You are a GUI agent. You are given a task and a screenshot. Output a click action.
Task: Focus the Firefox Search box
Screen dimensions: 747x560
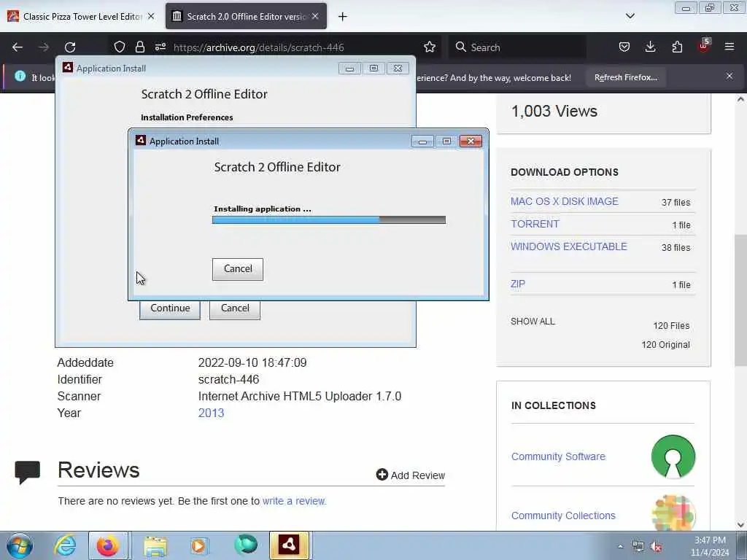[x=517, y=47]
